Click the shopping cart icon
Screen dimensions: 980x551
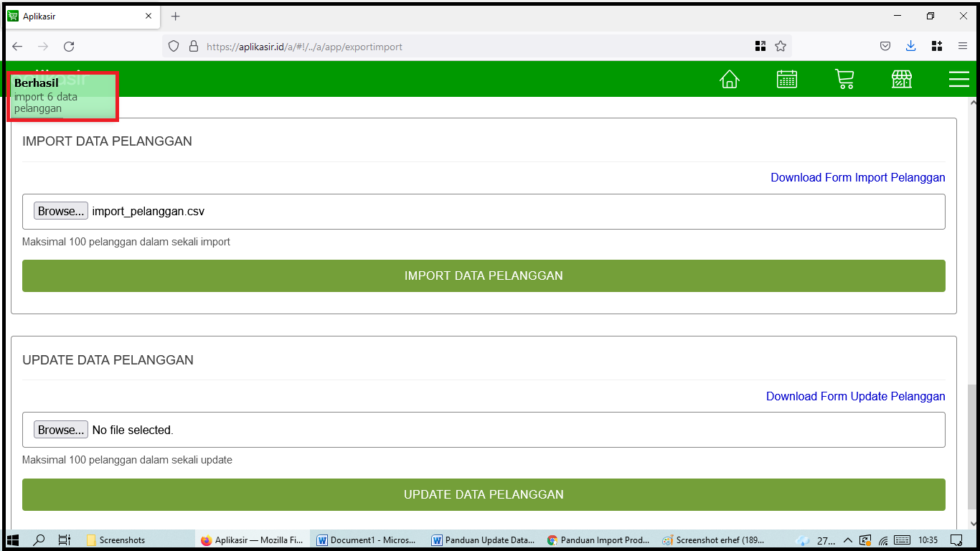click(844, 79)
